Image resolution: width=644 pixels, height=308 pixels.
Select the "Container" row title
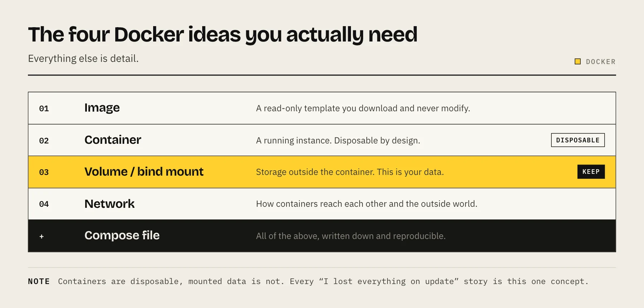point(113,140)
